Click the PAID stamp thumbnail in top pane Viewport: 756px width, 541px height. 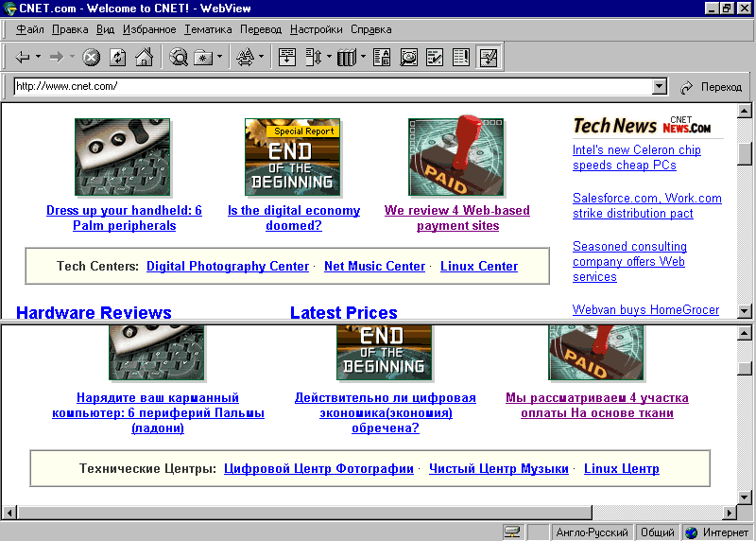[456, 156]
